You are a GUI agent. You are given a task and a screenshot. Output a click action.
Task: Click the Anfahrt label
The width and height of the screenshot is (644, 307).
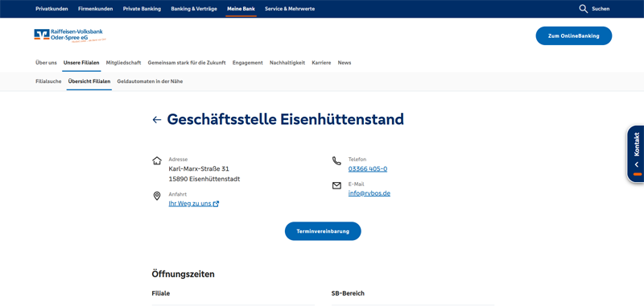click(x=178, y=194)
